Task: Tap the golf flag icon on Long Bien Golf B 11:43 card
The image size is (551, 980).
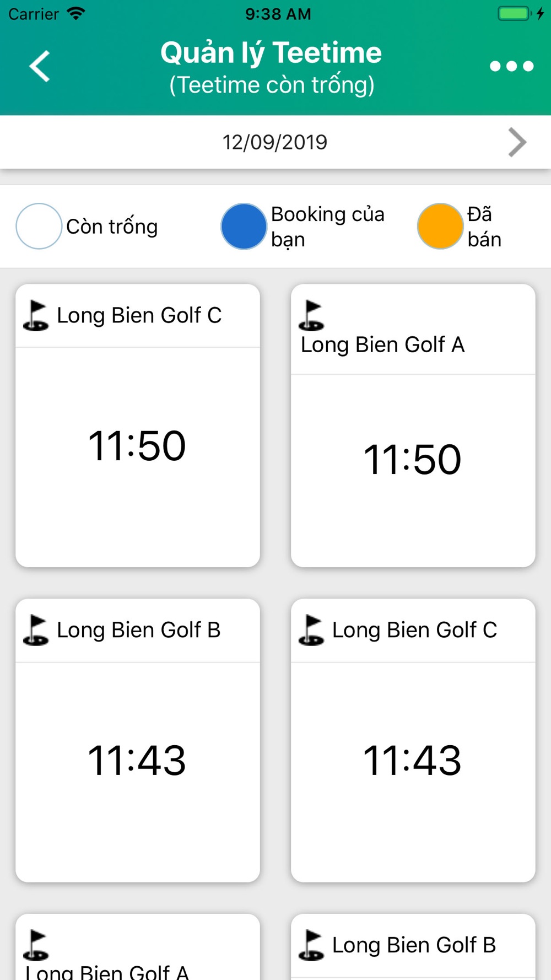Action: (36, 630)
